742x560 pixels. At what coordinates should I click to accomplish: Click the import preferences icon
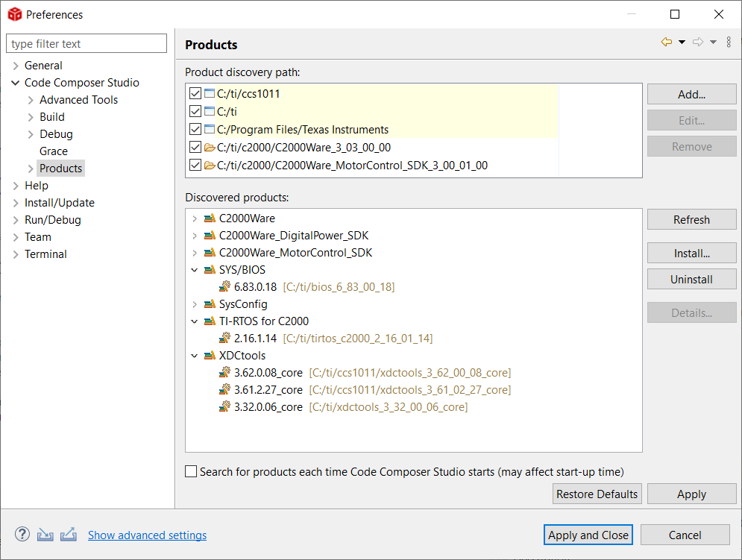pos(45,535)
